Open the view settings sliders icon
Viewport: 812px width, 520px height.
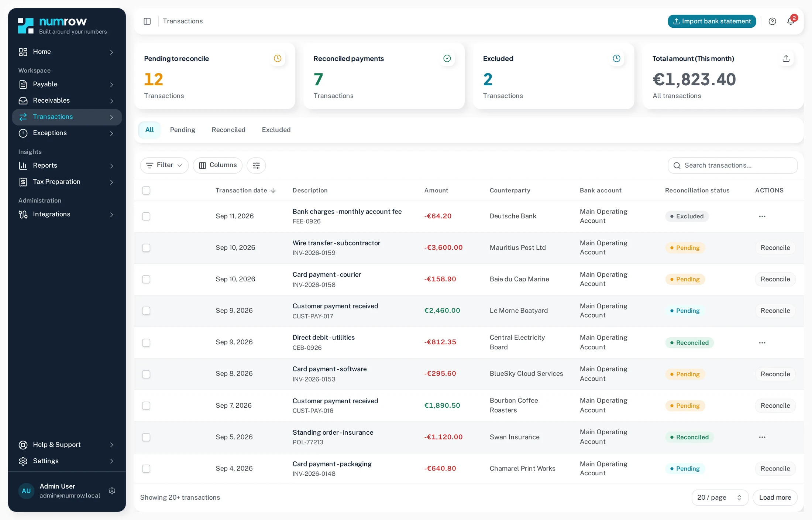pos(256,165)
